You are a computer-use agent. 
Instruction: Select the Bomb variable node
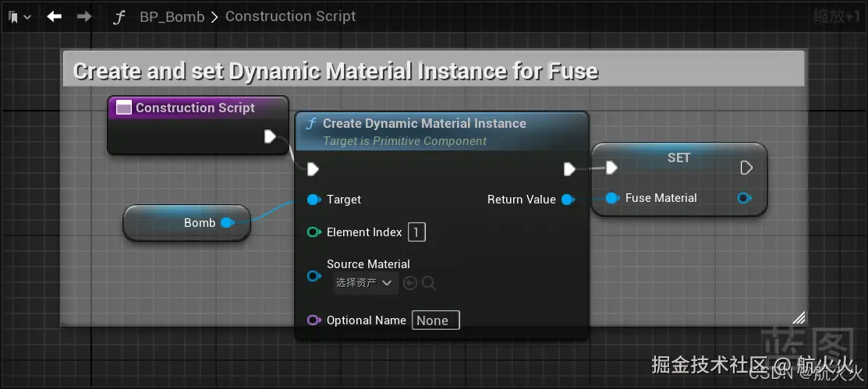(186, 223)
